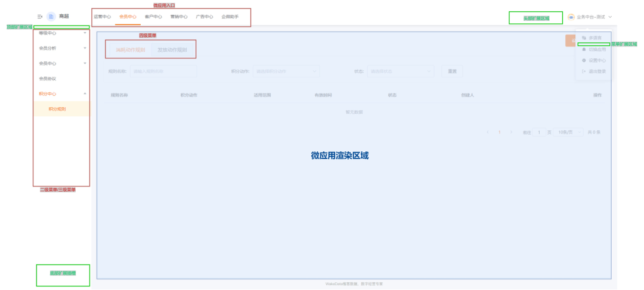
Task: Collapse the sidebar with the fold icon
Action: tap(40, 17)
